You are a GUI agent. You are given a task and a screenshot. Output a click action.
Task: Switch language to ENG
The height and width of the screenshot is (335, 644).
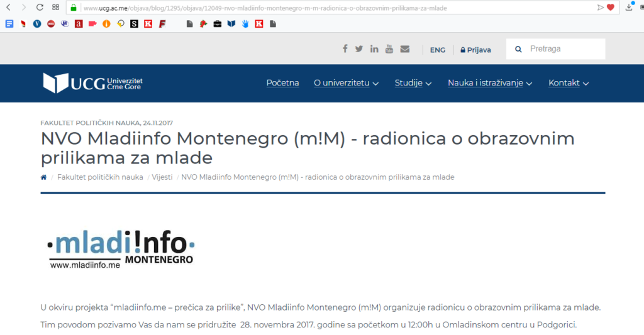click(438, 50)
